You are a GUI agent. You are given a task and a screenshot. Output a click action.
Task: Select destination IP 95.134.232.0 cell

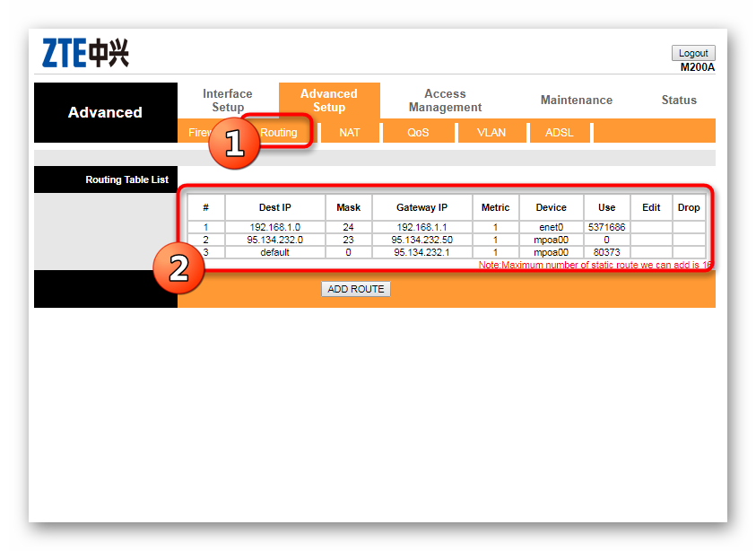pos(274,240)
